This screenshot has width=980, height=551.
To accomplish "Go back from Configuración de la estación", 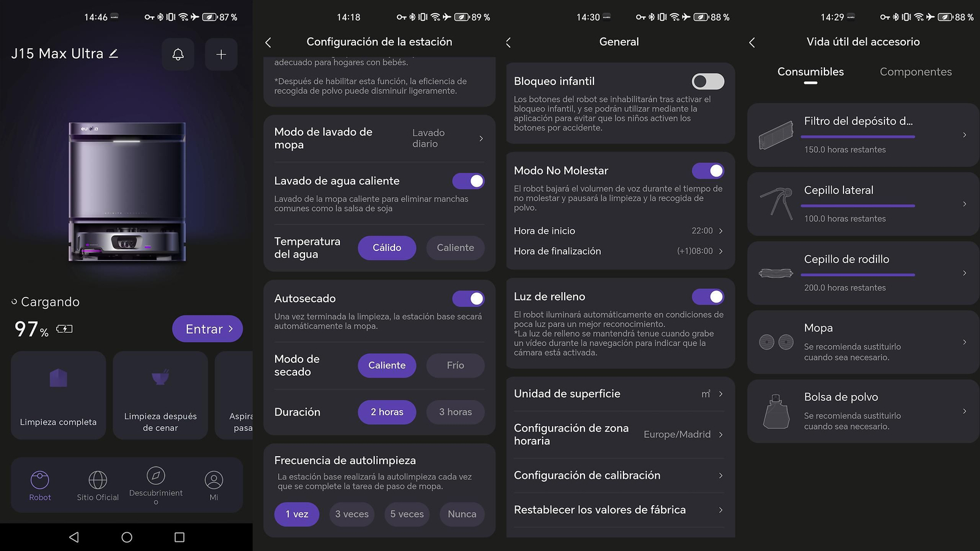I will pos(268,42).
